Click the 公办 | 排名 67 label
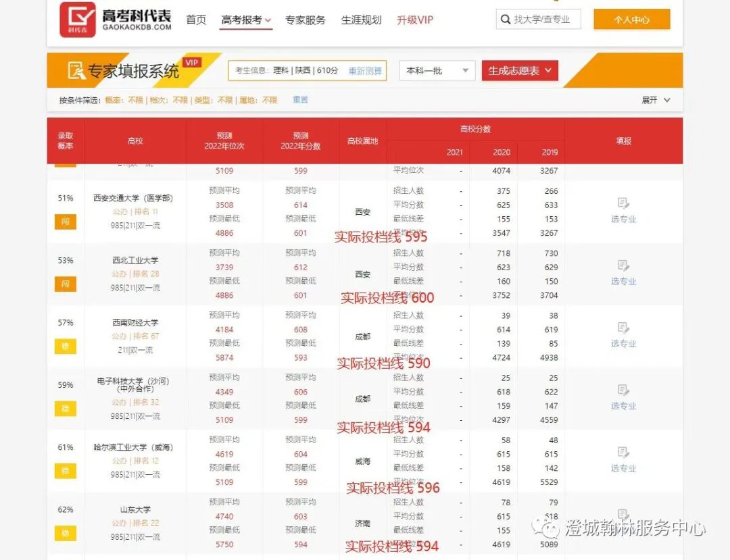Image resolution: width=730 pixels, height=560 pixels. point(135,336)
